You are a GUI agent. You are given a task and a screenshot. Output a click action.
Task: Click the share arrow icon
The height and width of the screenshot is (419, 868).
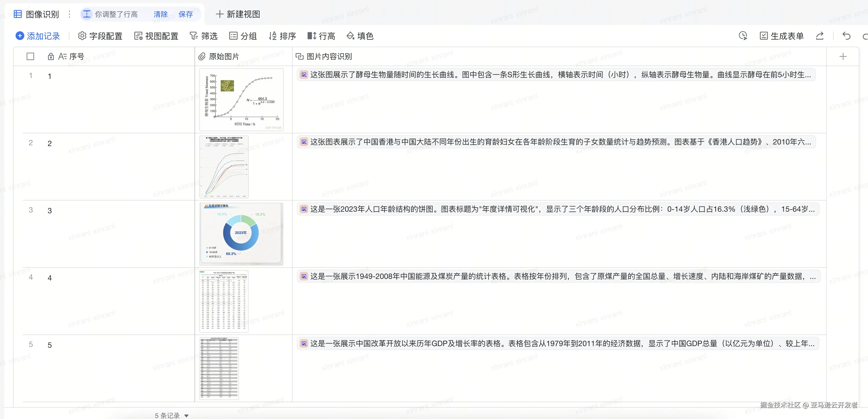pos(820,36)
